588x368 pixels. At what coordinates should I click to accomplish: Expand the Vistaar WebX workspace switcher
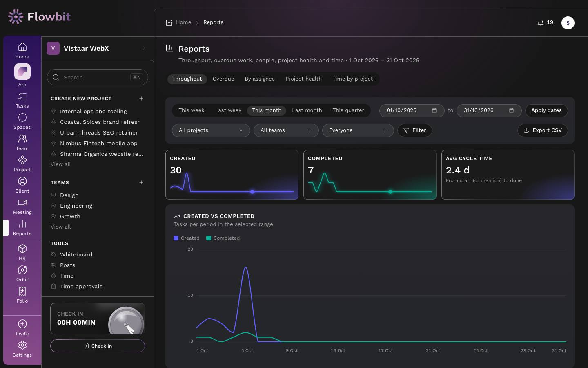[98, 48]
